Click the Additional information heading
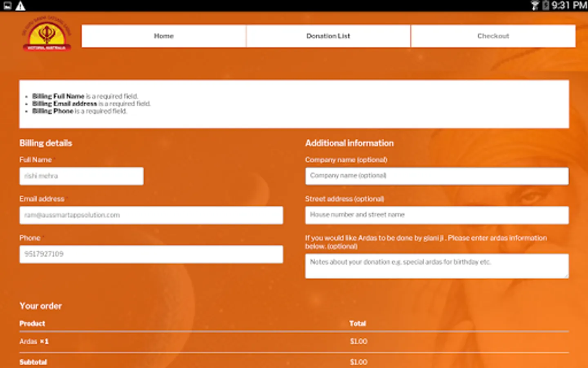The image size is (588, 368). point(350,143)
